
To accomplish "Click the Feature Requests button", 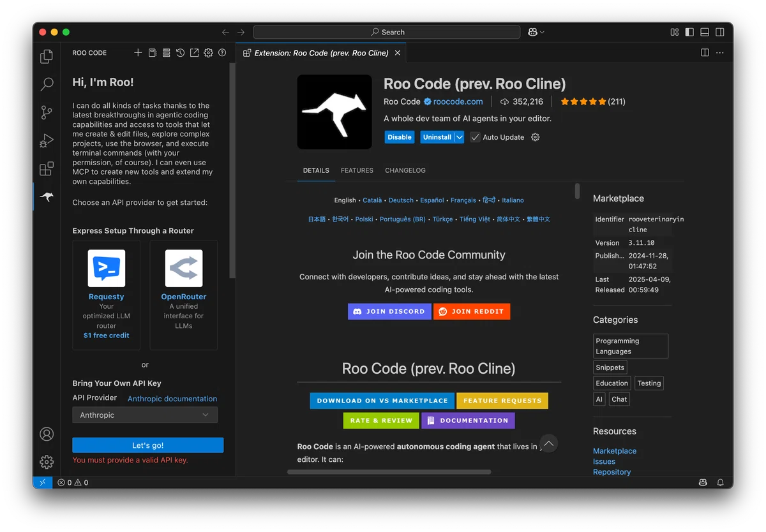I will click(x=502, y=401).
